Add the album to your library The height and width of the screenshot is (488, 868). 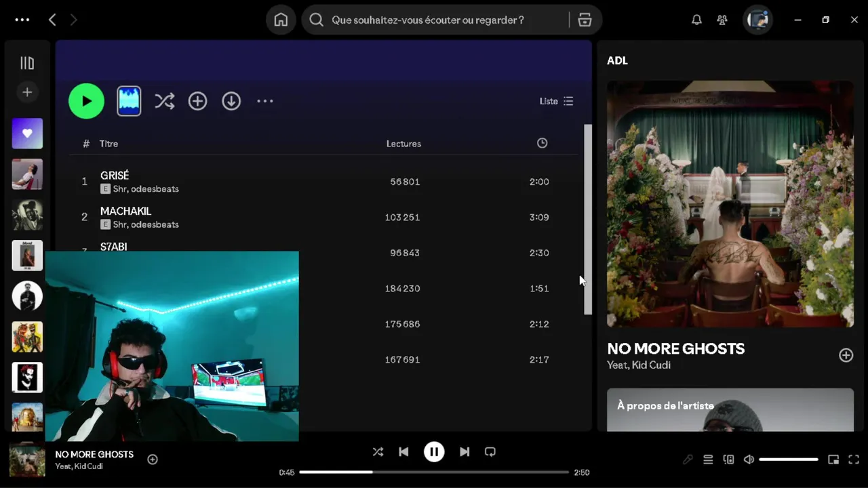click(x=197, y=101)
